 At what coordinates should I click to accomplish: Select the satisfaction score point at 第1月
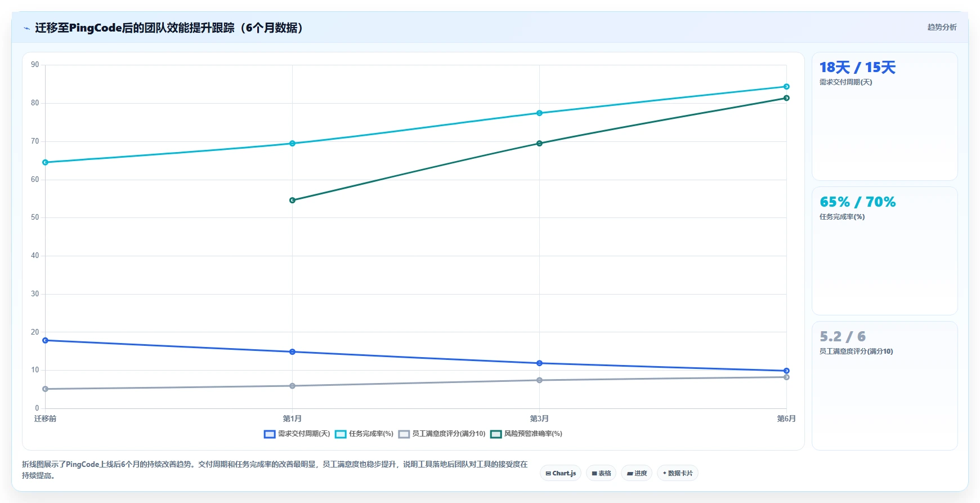coord(292,386)
